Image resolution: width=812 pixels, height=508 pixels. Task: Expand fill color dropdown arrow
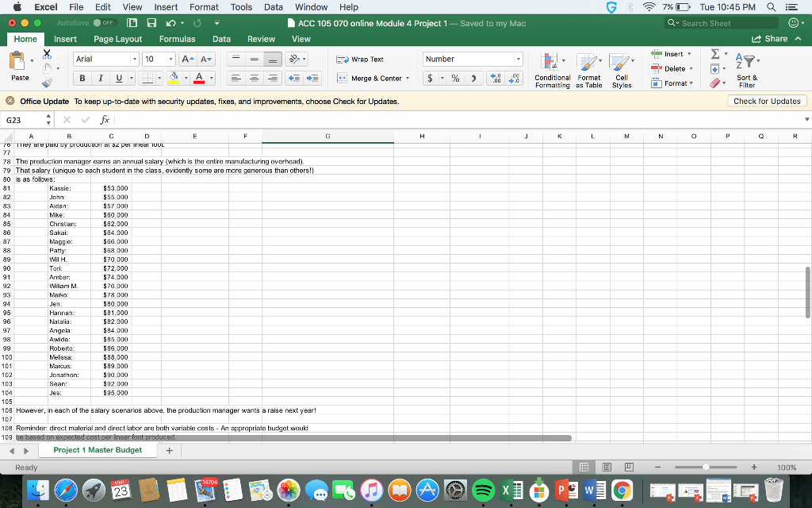(186, 79)
